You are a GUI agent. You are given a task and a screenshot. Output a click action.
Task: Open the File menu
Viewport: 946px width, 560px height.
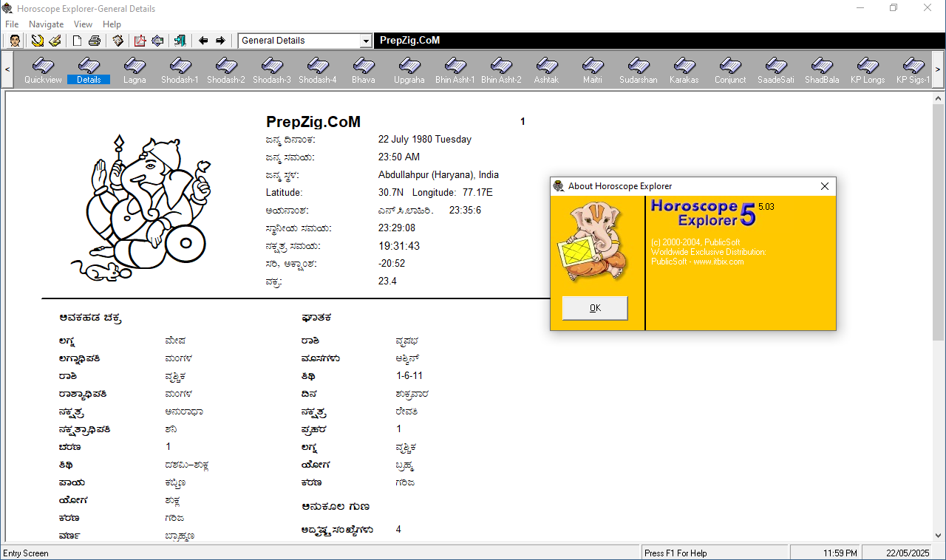[12, 24]
